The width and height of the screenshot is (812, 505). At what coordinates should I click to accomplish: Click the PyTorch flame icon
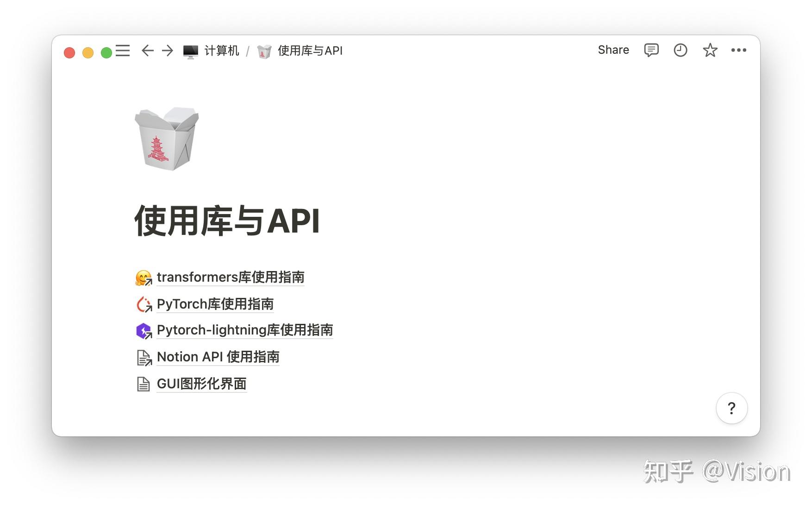[144, 304]
